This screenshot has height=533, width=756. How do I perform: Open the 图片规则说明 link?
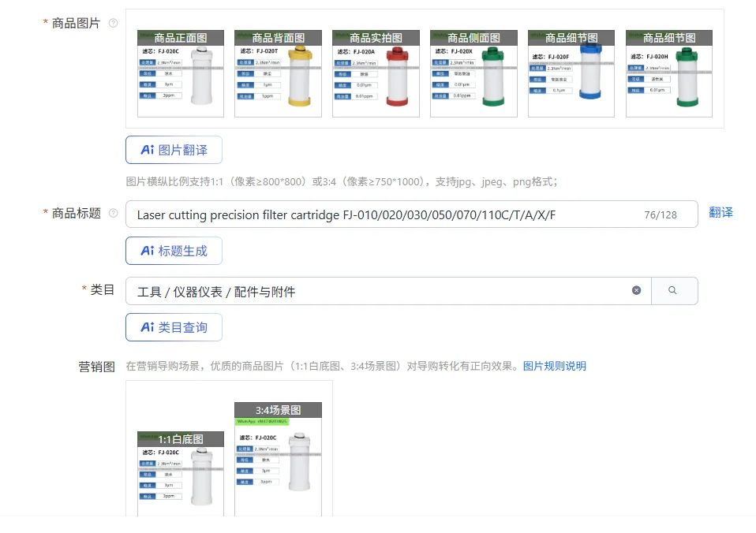(x=555, y=366)
